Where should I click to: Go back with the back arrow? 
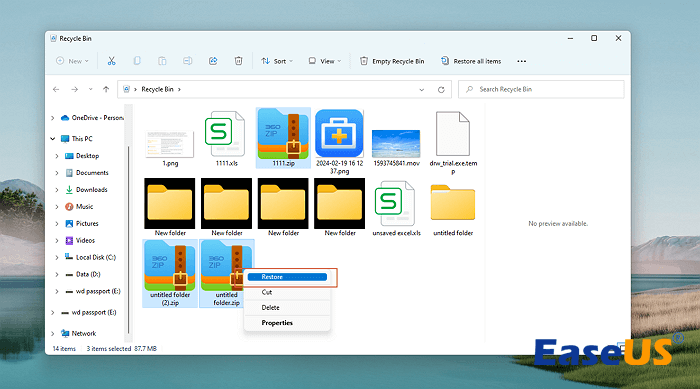[x=56, y=89]
